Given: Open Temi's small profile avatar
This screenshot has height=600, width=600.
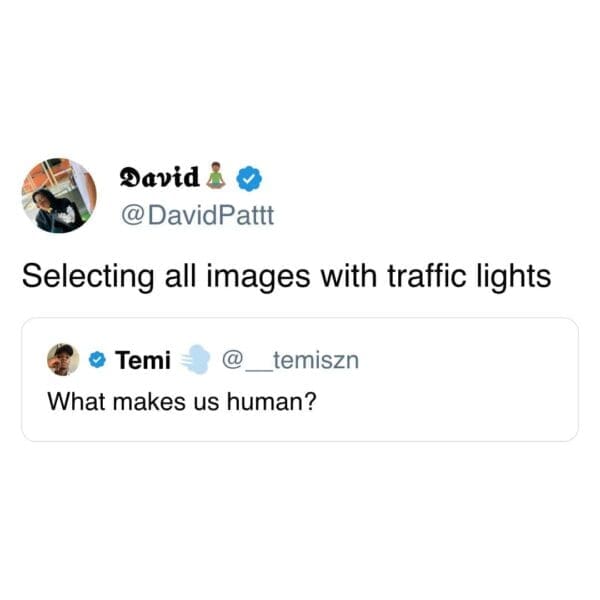Looking at the screenshot, I should click(x=63, y=360).
